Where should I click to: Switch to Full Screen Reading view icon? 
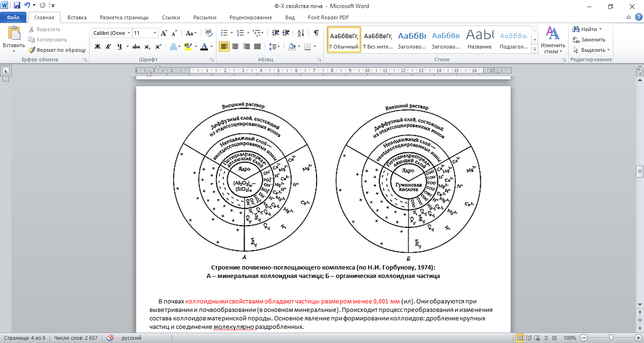pyautogui.click(x=528, y=338)
